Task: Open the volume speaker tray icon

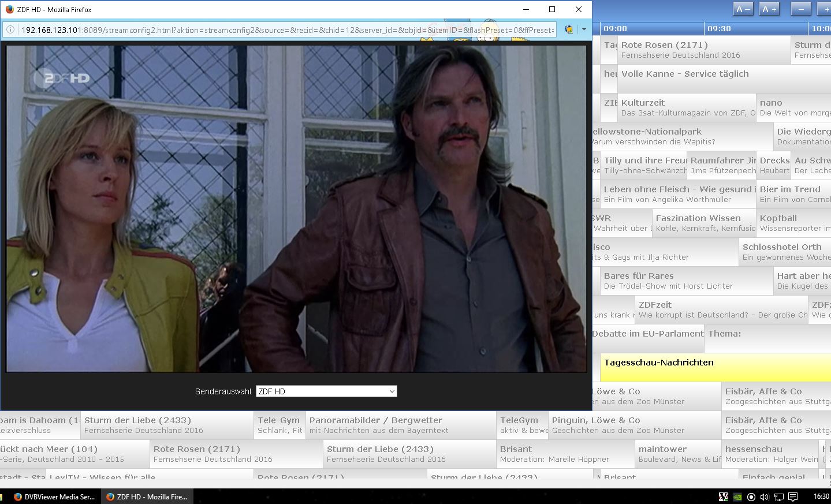Action: (x=765, y=496)
